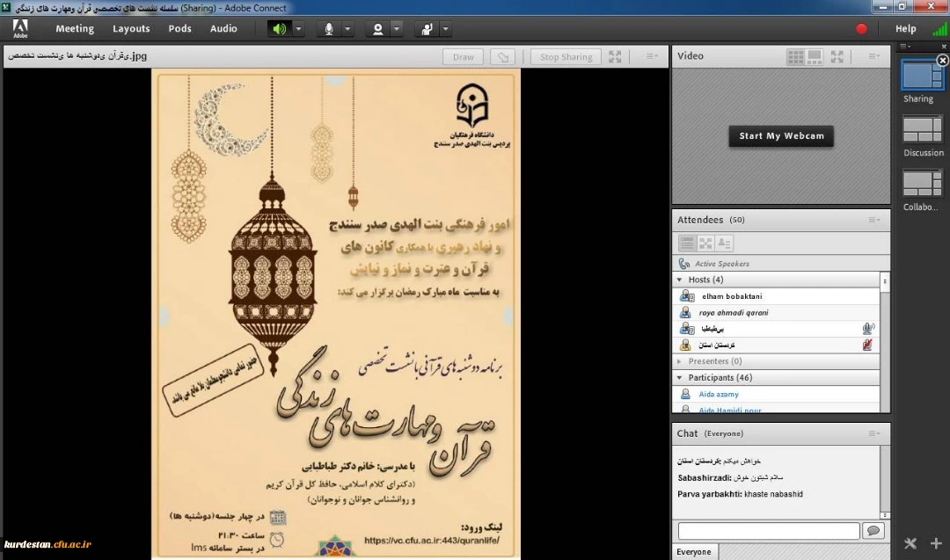Click the Stop Sharing button
Viewport: 950px width, 560px height.
click(566, 57)
